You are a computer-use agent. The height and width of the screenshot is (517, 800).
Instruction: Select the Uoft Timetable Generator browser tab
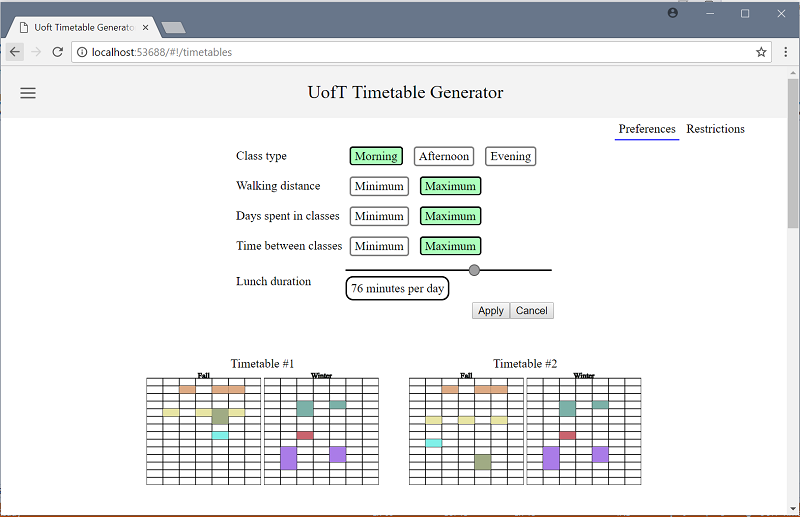click(x=84, y=28)
